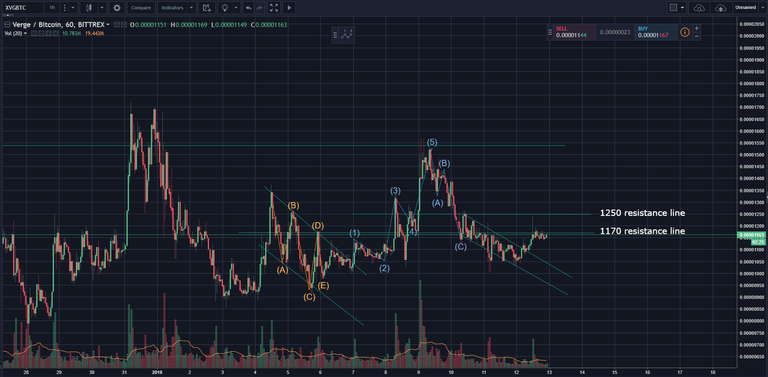This screenshot has width=768, height=377.
Task: Open the Verge / Bitcoin title dropdown arrow
Action: (x=108, y=24)
